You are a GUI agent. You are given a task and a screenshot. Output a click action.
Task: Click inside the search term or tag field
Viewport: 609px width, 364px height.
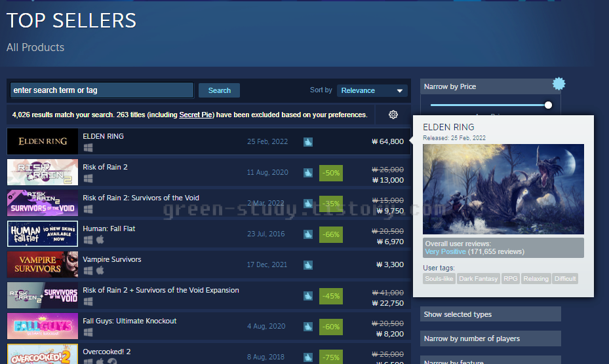tap(102, 90)
